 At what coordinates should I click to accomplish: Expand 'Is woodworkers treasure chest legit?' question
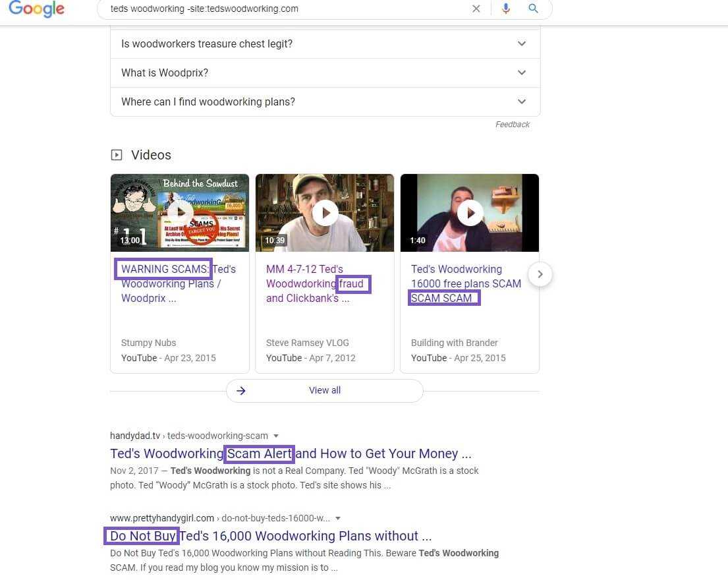pos(325,44)
